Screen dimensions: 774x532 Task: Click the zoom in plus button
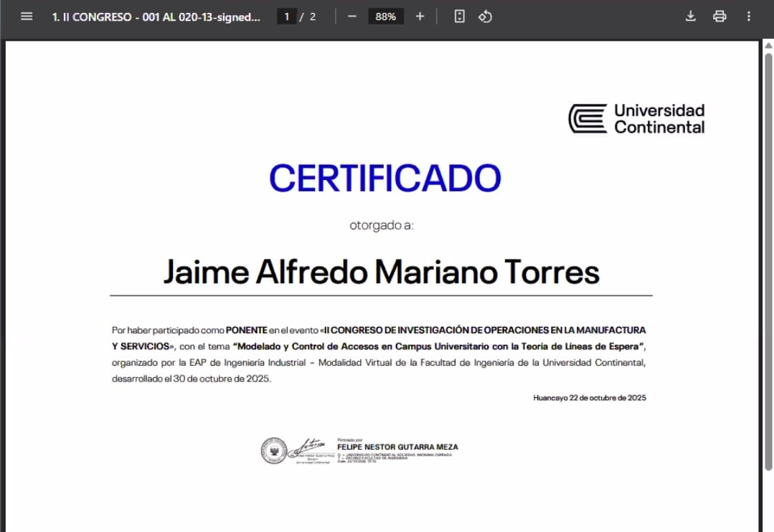click(420, 16)
